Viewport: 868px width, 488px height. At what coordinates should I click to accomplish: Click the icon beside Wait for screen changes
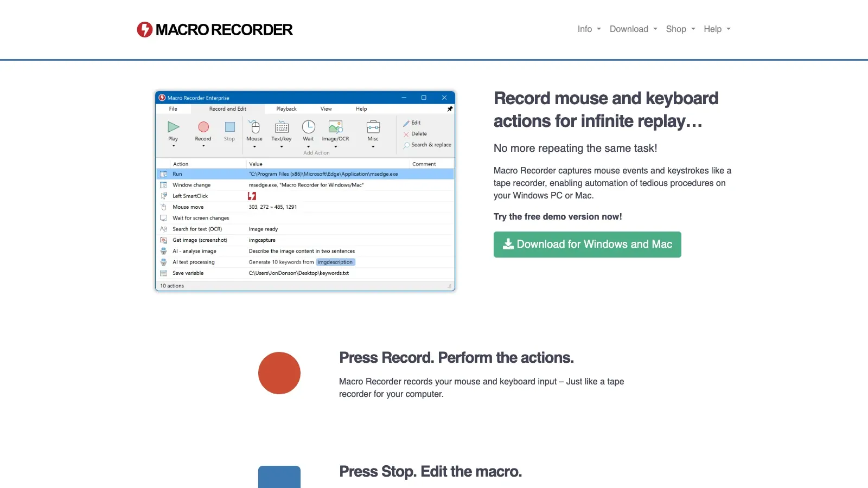(x=163, y=218)
